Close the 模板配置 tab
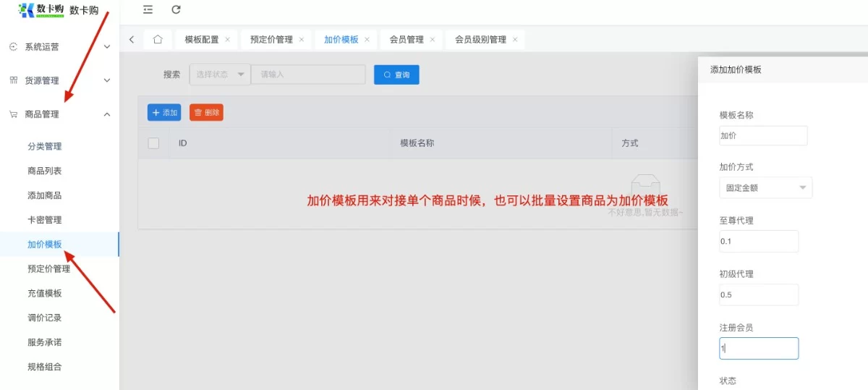The image size is (868, 390). 227,40
